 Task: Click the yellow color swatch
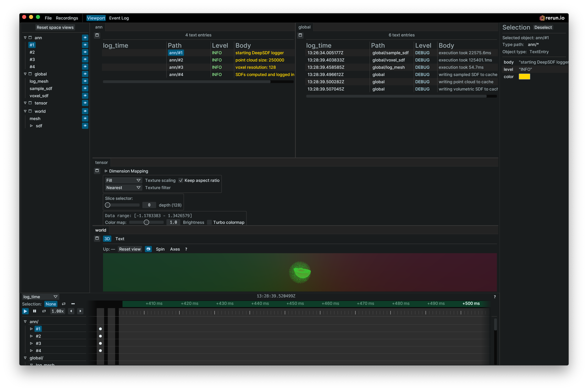[x=524, y=77]
